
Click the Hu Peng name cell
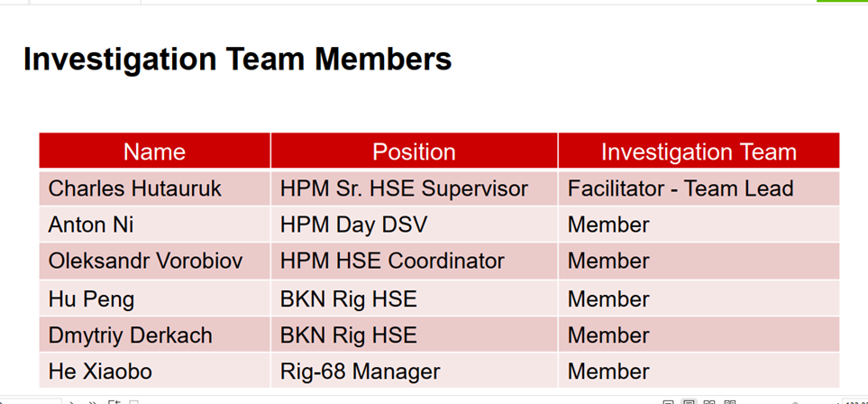click(x=154, y=298)
